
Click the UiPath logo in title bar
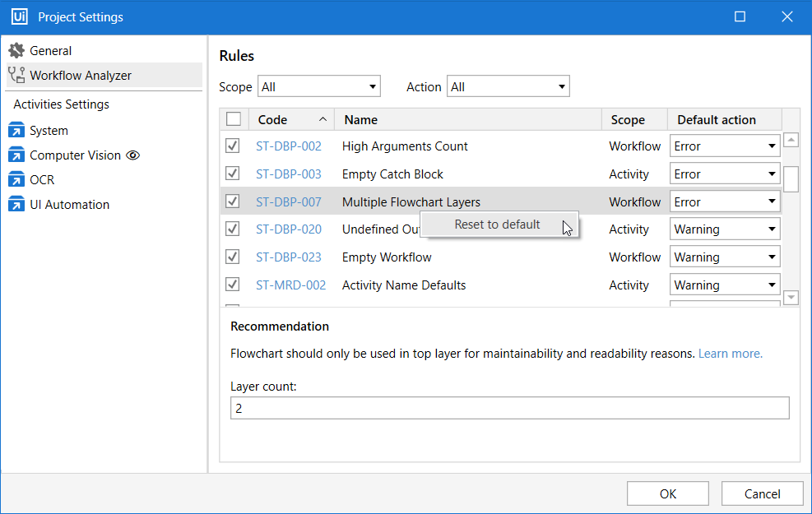click(x=19, y=17)
